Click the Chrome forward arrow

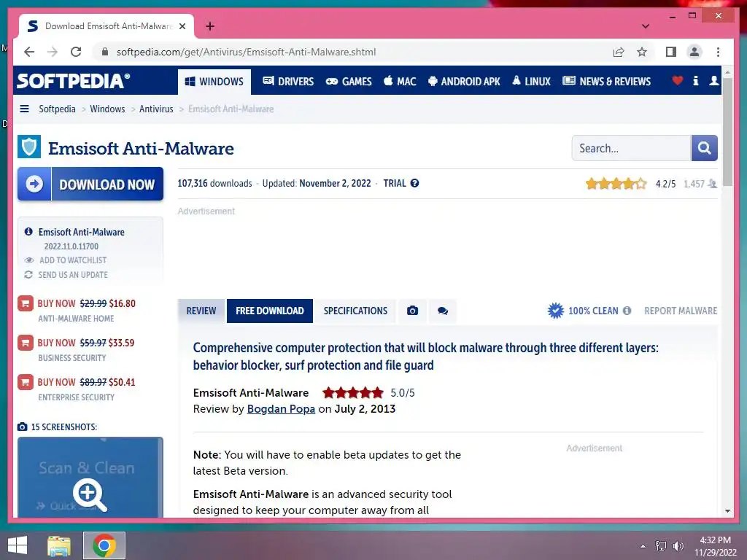point(53,52)
